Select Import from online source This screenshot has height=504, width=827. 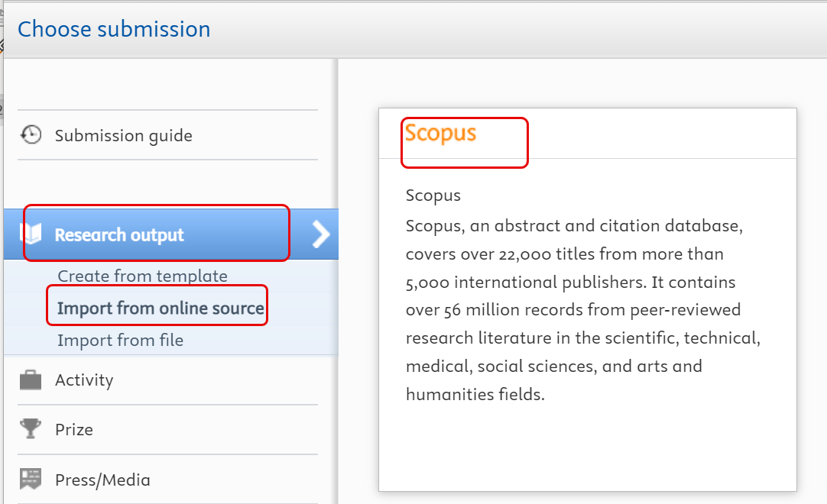coord(157,305)
